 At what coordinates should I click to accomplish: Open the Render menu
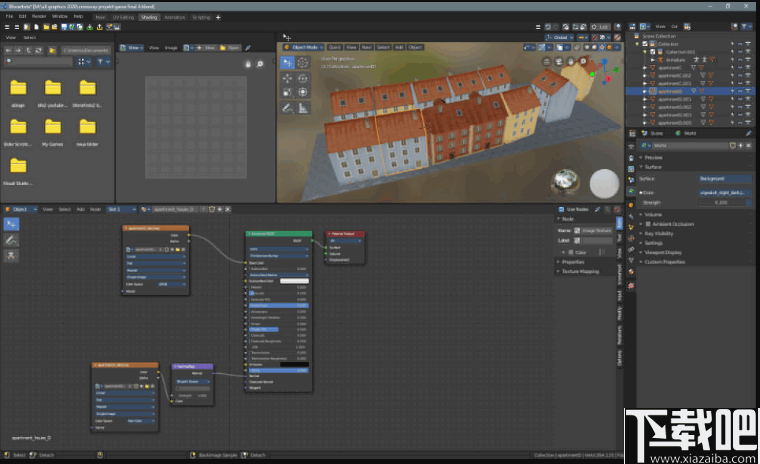pyautogui.click(x=39, y=16)
